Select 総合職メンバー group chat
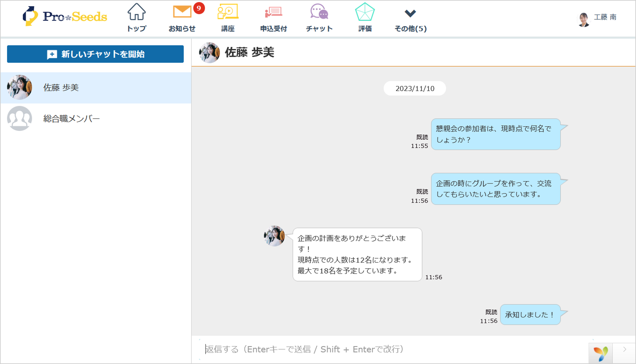 95,119
